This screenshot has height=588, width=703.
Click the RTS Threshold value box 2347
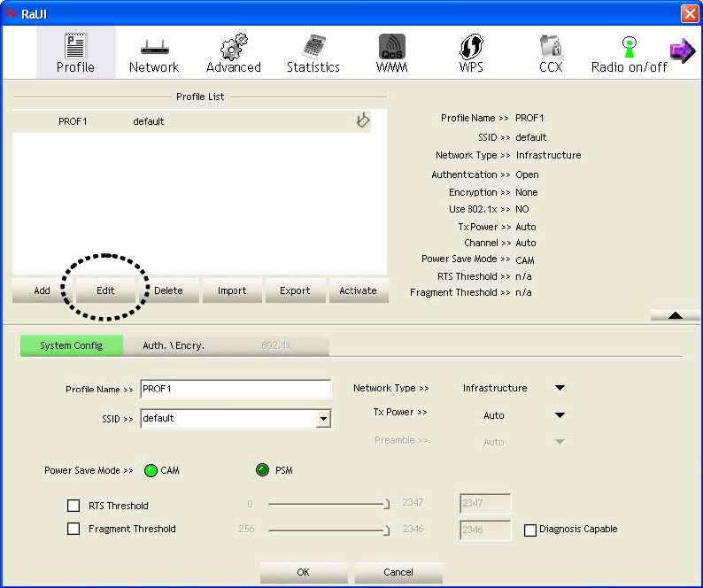[x=485, y=503]
